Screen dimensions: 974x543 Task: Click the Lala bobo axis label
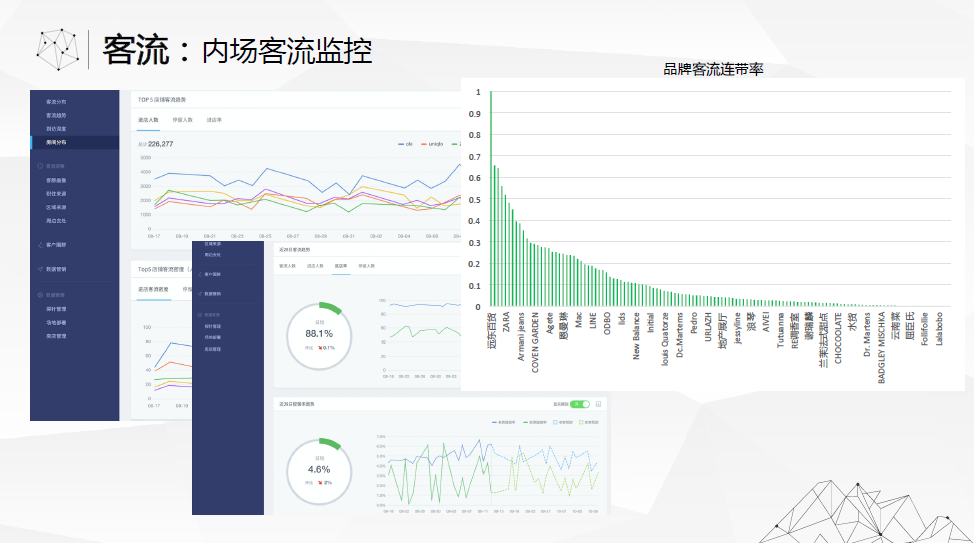tap(939, 329)
